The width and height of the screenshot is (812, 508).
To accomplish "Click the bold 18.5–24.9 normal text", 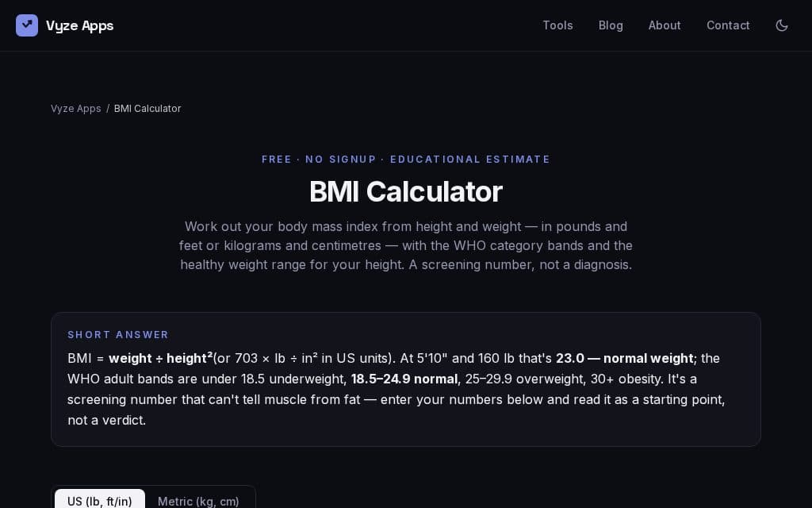I will click(405, 379).
